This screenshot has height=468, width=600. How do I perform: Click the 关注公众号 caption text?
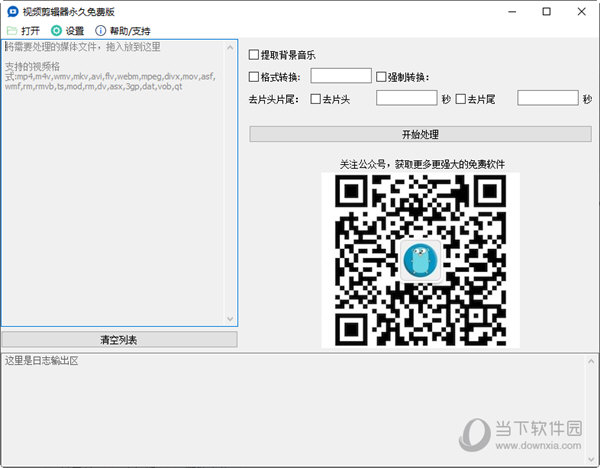coord(422,165)
